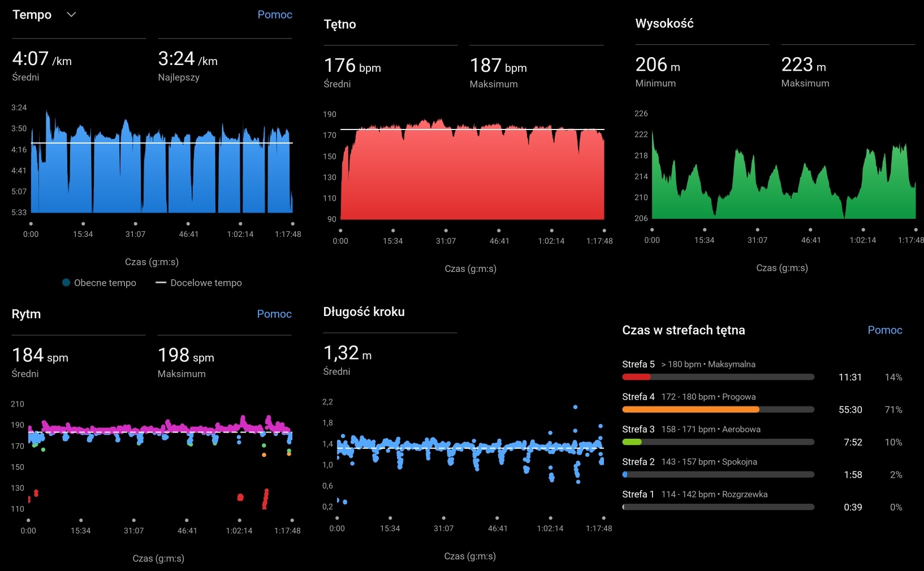
Task: Open Pomoc link in the Rytm section
Action: [274, 314]
